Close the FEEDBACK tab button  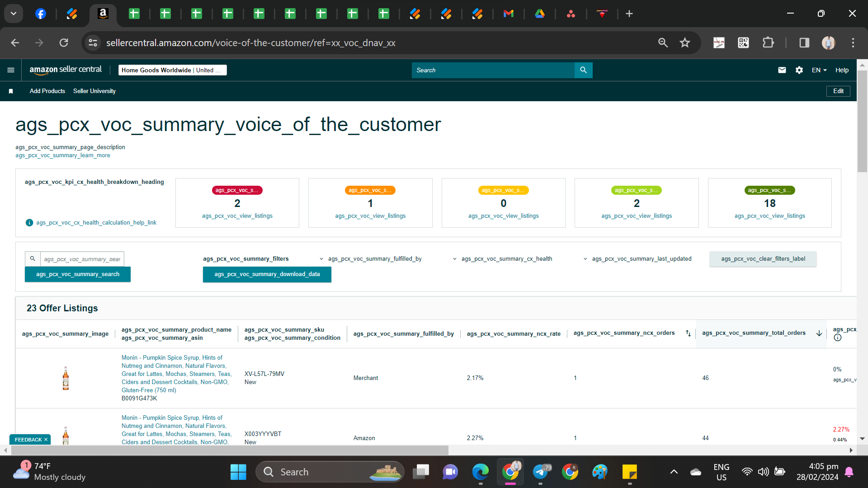point(46,440)
